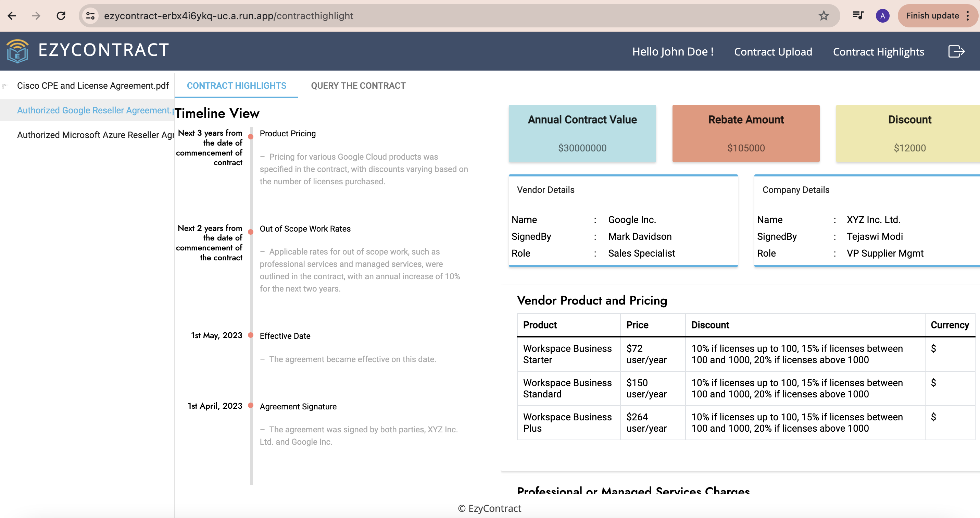The width and height of the screenshot is (980, 518).
Task: Open media control icon in toolbar
Action: 858,16
